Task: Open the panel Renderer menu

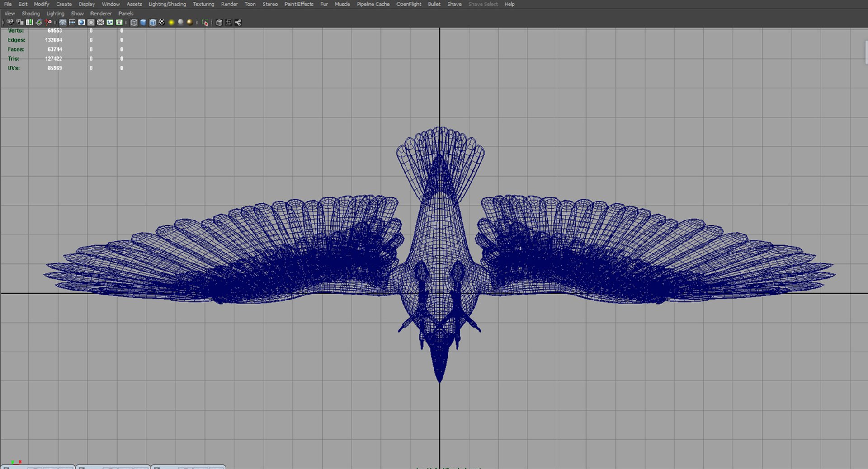Action: pyautogui.click(x=101, y=14)
